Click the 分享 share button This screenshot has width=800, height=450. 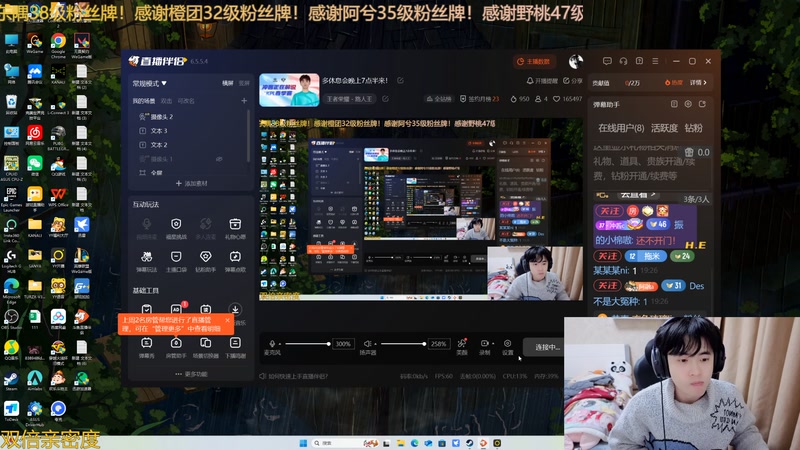[573, 81]
